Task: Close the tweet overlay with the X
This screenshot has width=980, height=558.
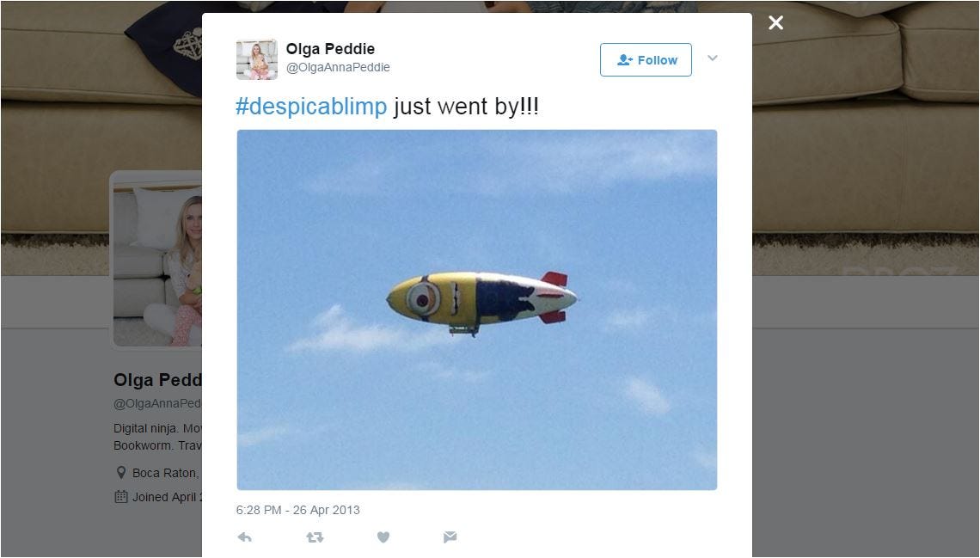Action: coord(775,23)
